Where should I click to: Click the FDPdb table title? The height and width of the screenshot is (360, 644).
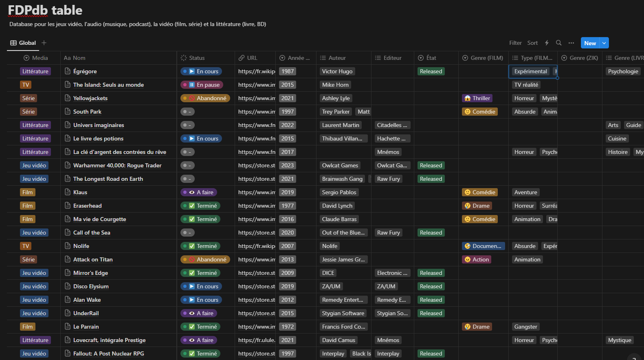coord(45,10)
